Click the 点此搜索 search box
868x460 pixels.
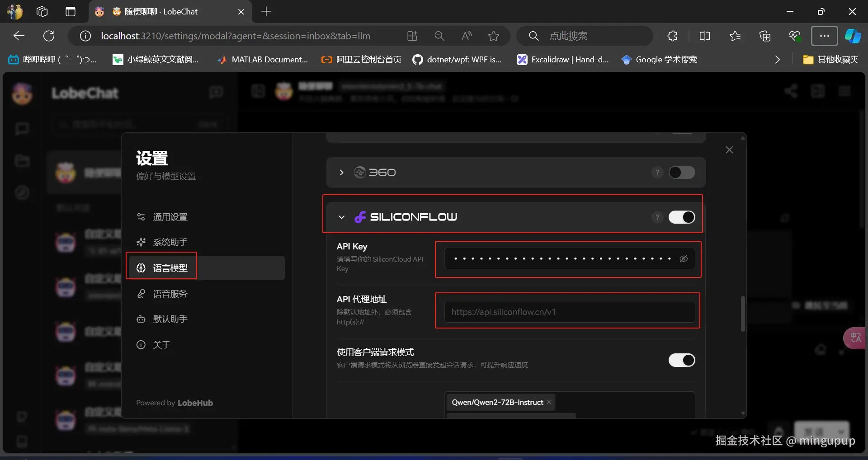(585, 36)
